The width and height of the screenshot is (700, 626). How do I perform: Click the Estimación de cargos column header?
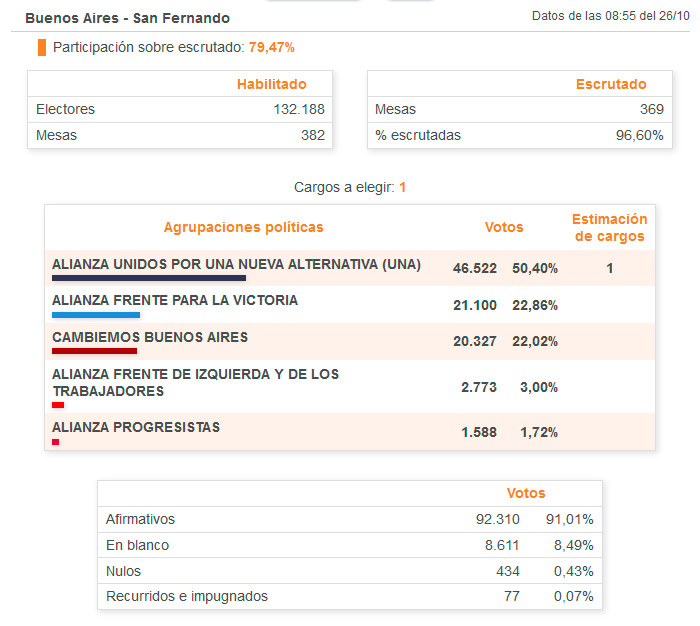click(609, 228)
